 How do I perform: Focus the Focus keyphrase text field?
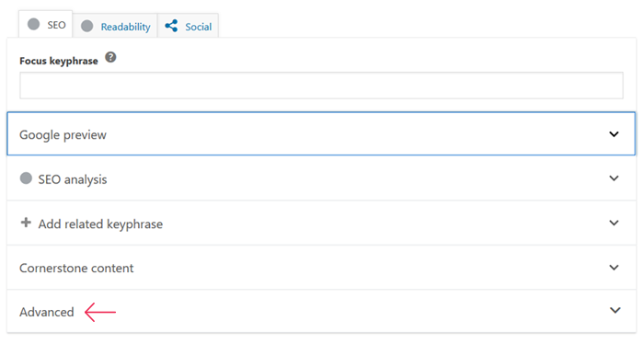(x=321, y=86)
